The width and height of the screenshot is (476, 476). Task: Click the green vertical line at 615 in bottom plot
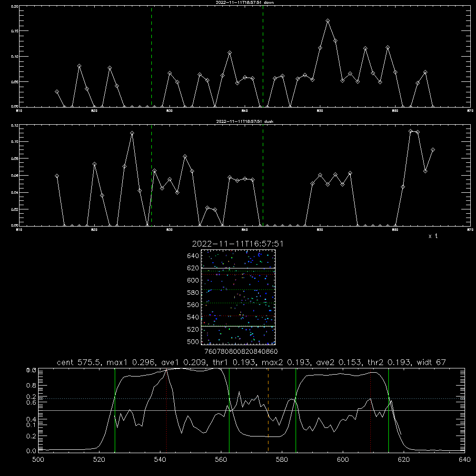pyautogui.click(x=388, y=410)
